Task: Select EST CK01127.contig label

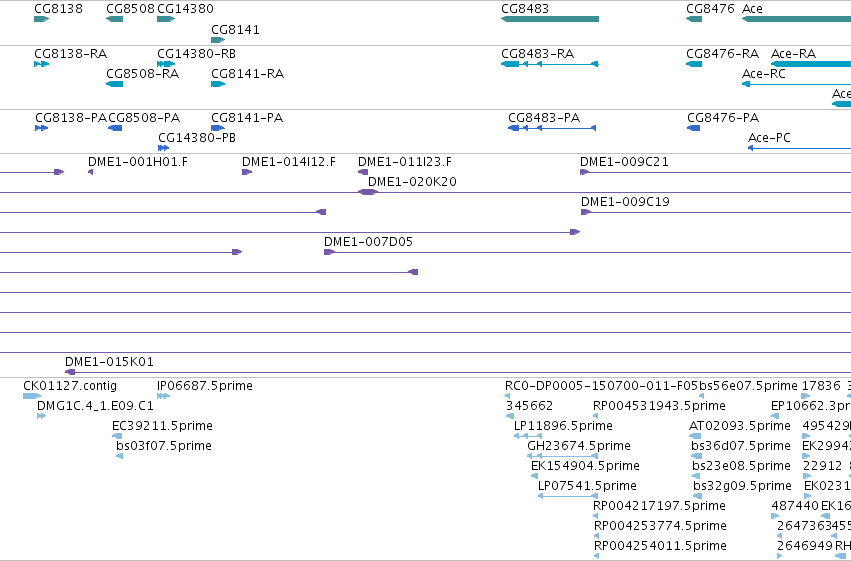Action: (x=70, y=386)
